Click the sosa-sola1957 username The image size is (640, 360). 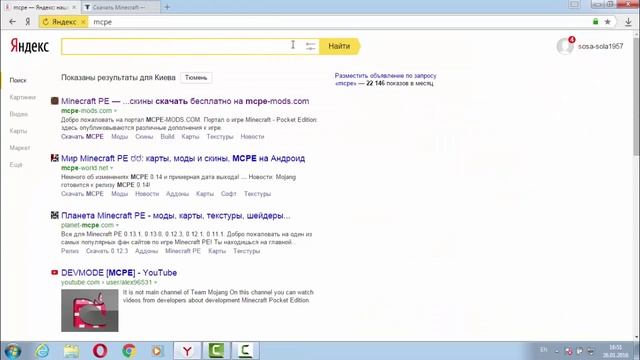point(600,46)
